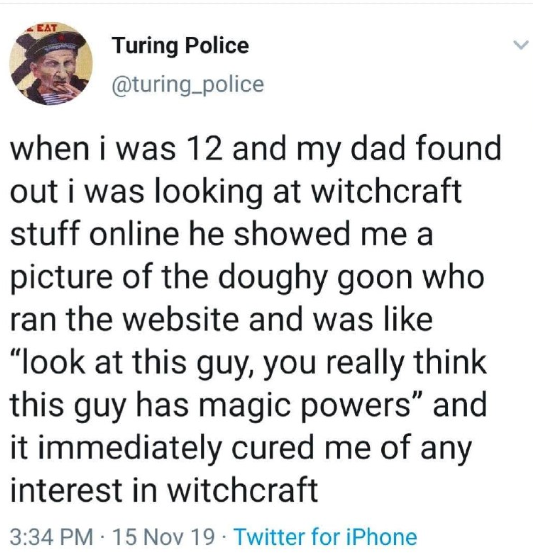
Task: Click the last line 'interest in witchcraft'
Action: [x=164, y=490]
